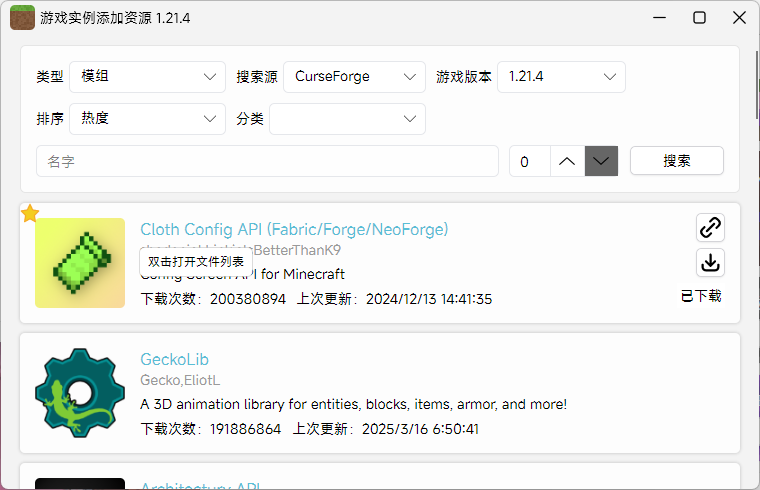Expand the empty 分类 category dropdown

[x=347, y=119]
